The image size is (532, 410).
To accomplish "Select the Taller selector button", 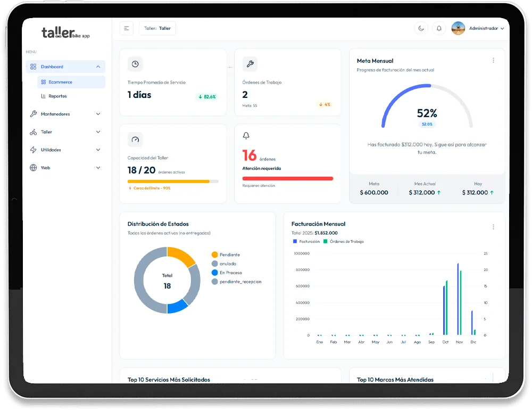I will (157, 28).
